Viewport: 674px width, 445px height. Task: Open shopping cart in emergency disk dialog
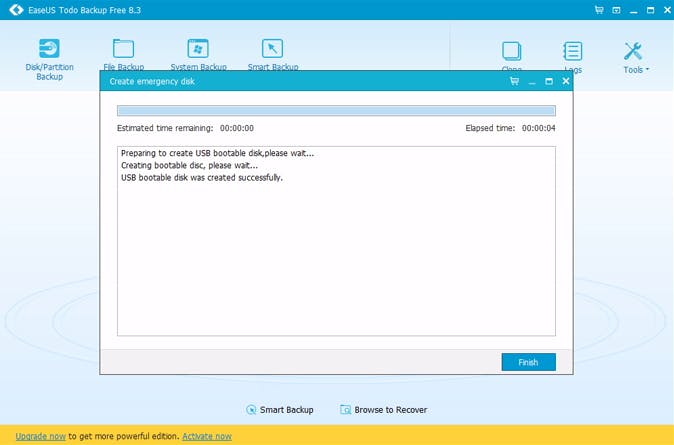click(x=514, y=81)
